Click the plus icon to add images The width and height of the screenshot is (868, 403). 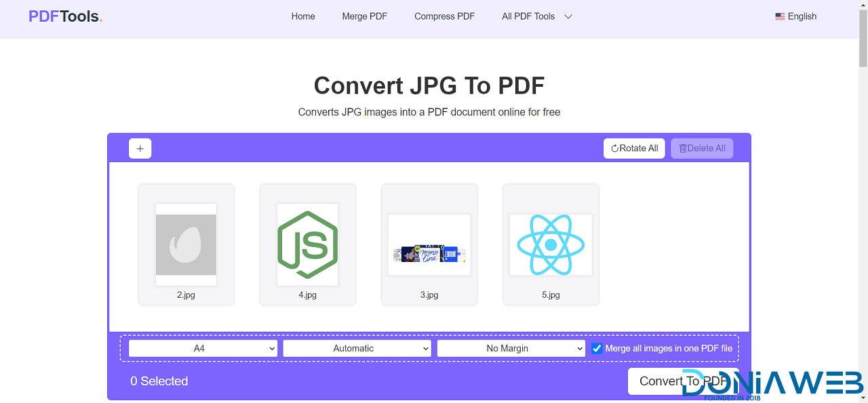(x=140, y=149)
